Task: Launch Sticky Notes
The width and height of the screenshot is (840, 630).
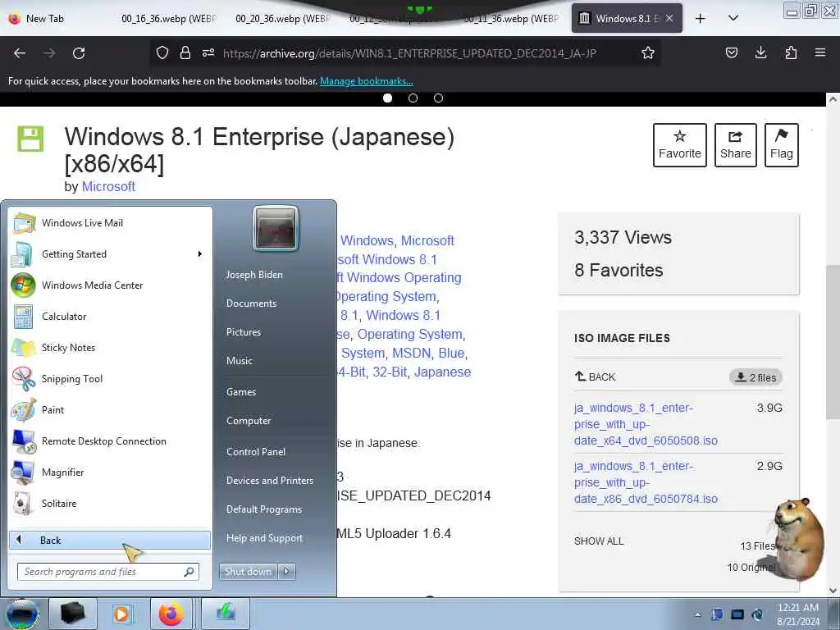Action: tap(110, 347)
